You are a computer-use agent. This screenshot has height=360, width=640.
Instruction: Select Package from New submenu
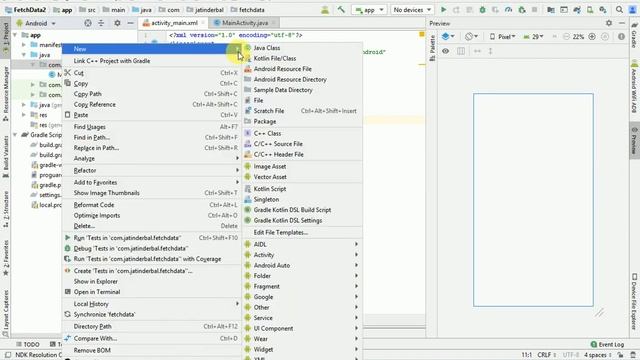[x=302, y=121]
